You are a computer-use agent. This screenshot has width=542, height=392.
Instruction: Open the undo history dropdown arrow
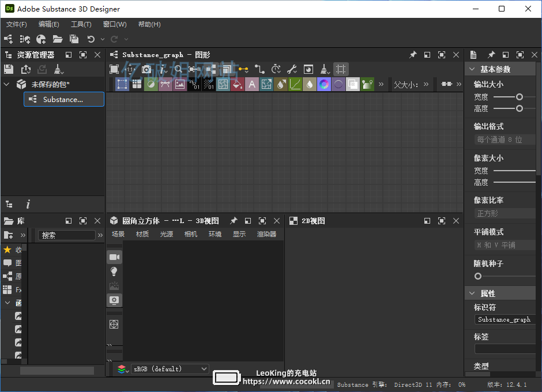click(x=103, y=39)
